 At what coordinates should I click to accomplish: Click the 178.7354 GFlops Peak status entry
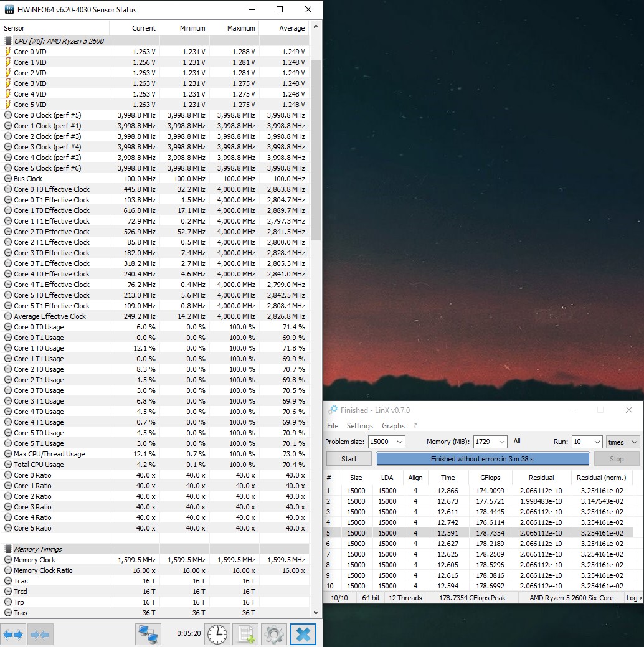pos(472,597)
